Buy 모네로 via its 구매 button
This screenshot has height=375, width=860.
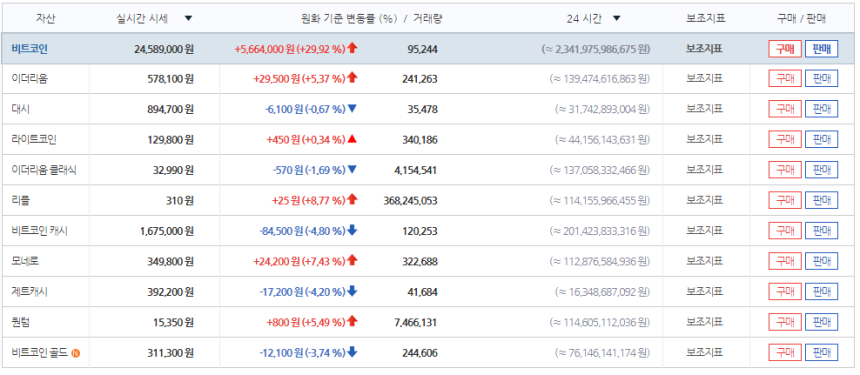coord(785,262)
